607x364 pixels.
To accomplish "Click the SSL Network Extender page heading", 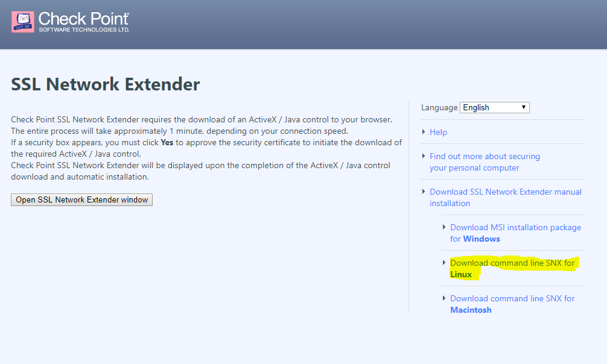I will tap(106, 84).
